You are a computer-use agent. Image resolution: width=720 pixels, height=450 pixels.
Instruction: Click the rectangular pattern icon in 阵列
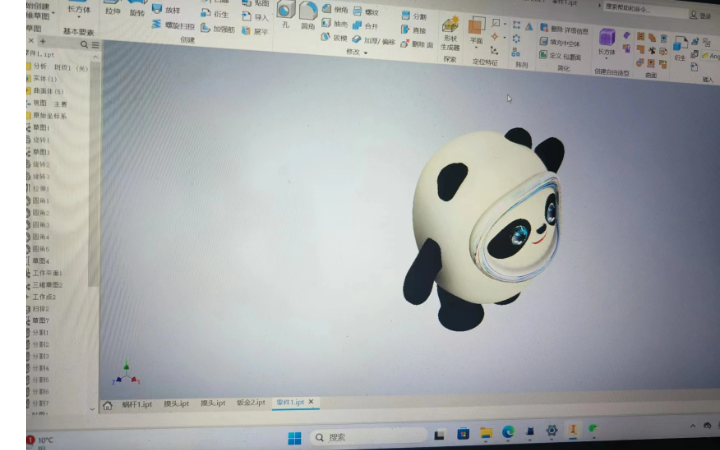pyautogui.click(x=517, y=25)
